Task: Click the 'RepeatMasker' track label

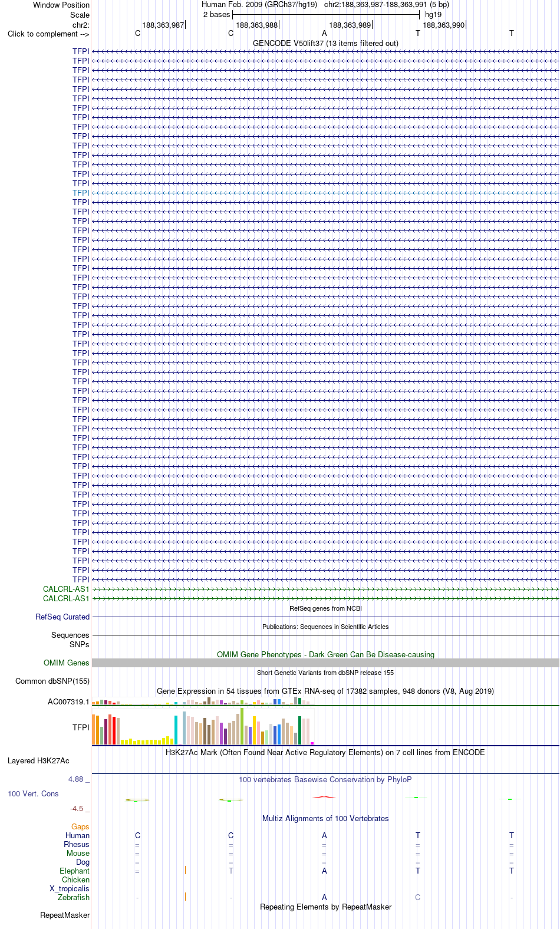Action: (65, 915)
